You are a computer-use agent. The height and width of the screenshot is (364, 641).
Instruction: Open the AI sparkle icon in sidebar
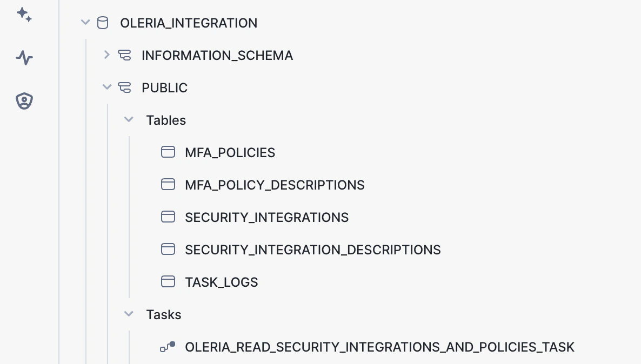click(24, 15)
